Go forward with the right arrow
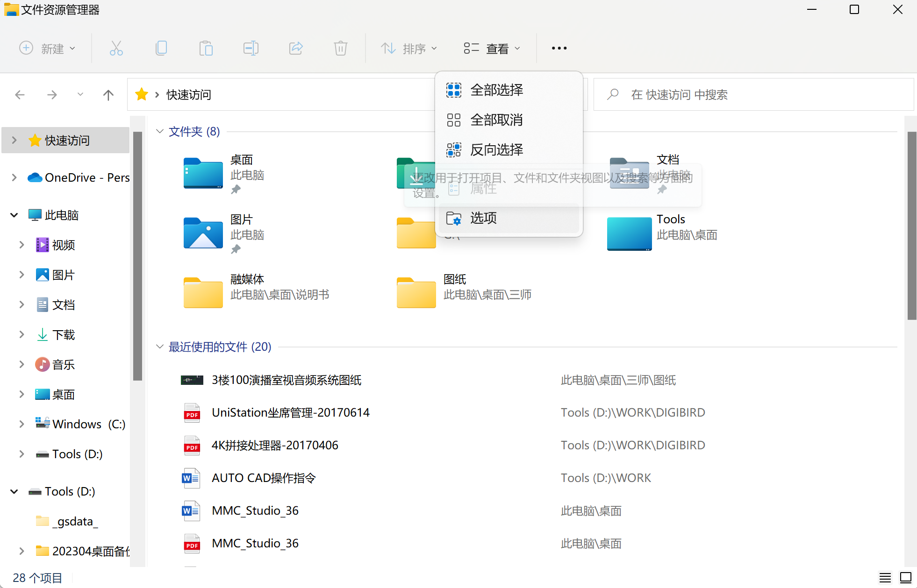The width and height of the screenshot is (917, 588). click(52, 95)
